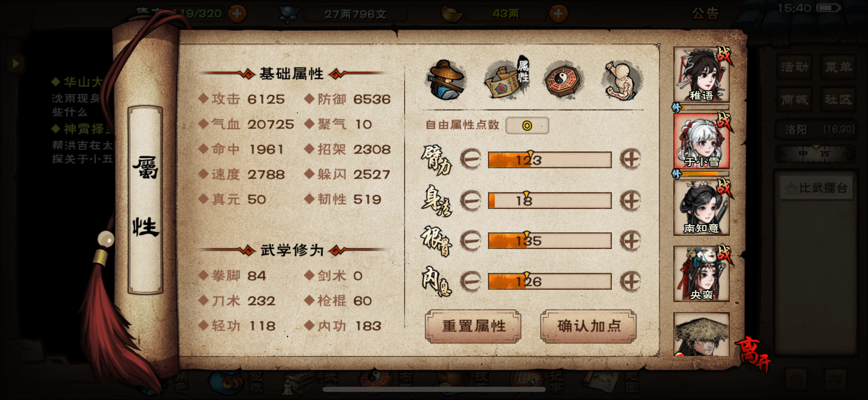The height and width of the screenshot is (400, 868).
Task: Click the 根骨 attribute slider bar
Action: [550, 241]
